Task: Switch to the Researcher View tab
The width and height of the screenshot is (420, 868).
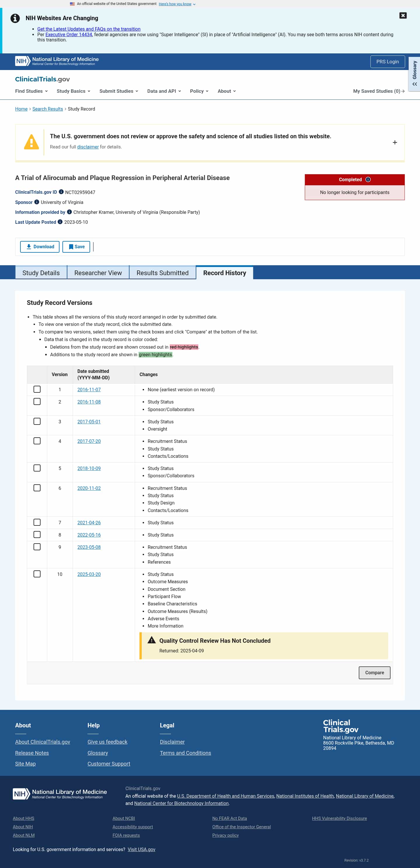Action: (98, 273)
